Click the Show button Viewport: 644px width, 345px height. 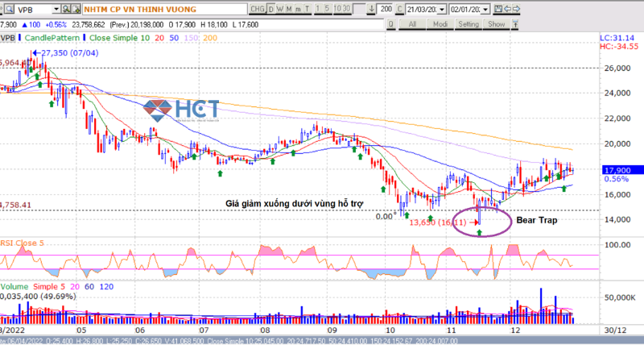click(496, 24)
